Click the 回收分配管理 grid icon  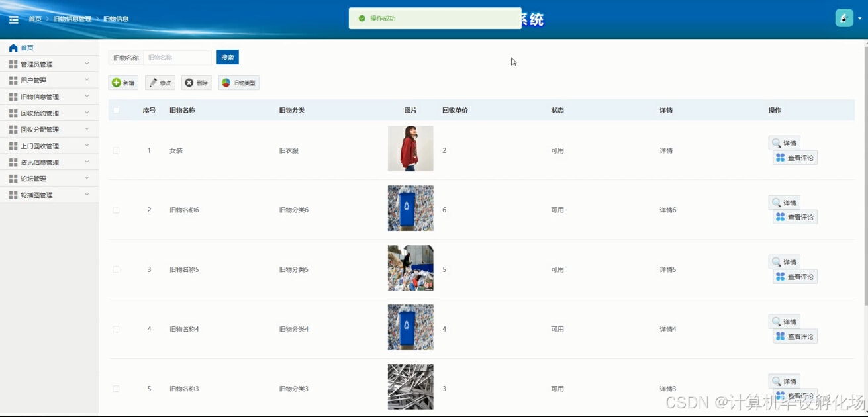[13, 130]
